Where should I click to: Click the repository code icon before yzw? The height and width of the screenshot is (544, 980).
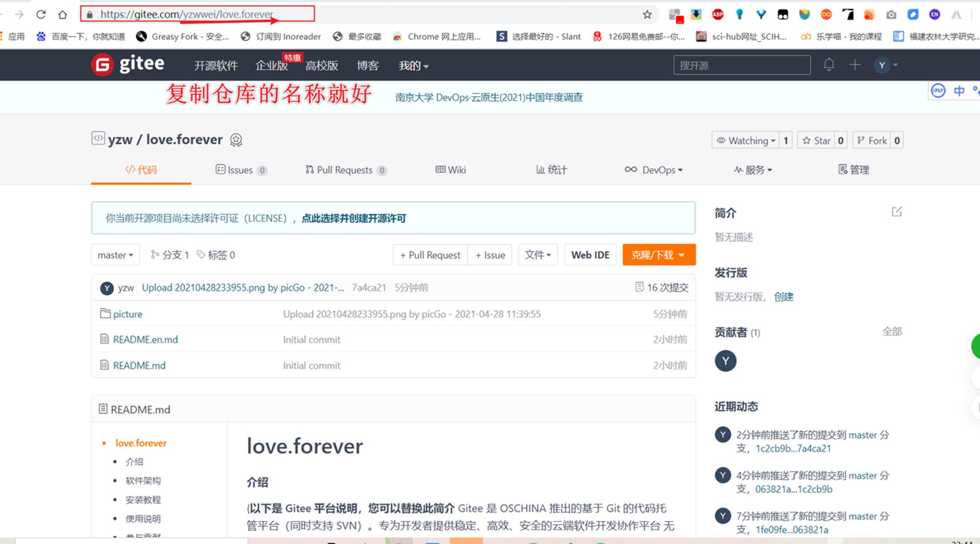click(x=98, y=139)
